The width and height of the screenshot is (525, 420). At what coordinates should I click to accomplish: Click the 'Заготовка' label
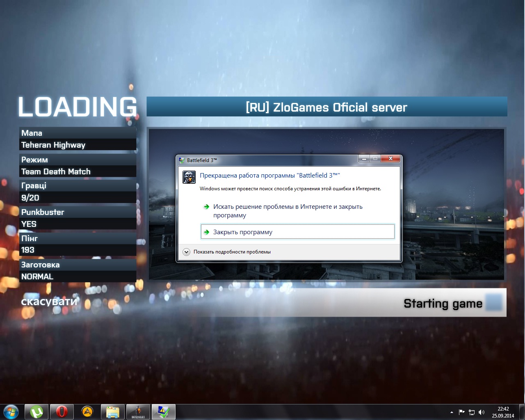(40, 265)
